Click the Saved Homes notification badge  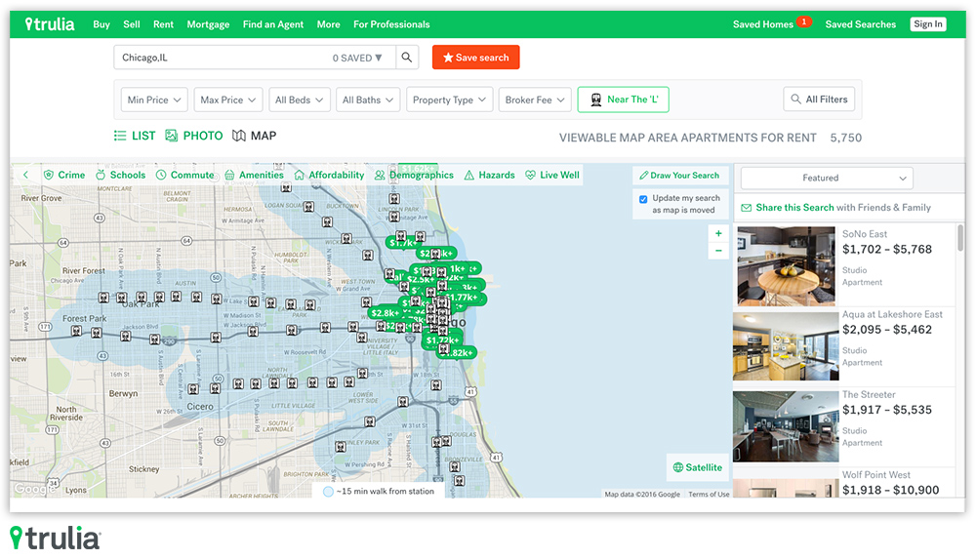pyautogui.click(x=804, y=21)
